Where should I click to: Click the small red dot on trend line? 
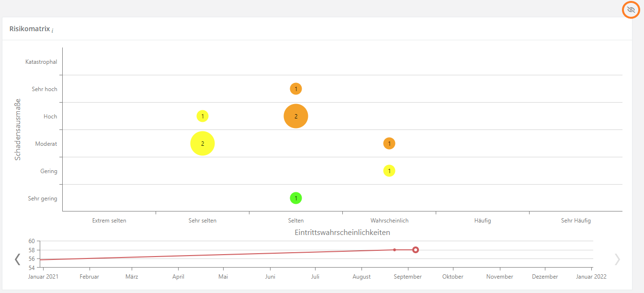click(x=395, y=250)
